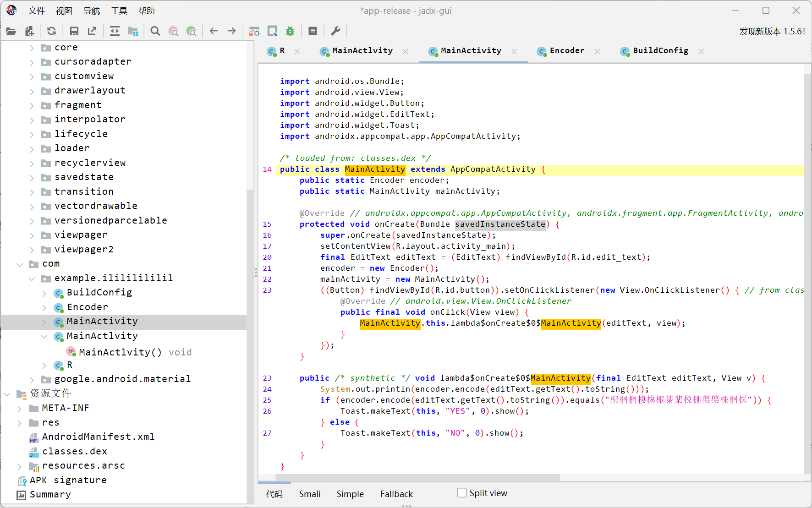The height and width of the screenshot is (508, 812).
Task: Close the R tab
Action: point(297,51)
